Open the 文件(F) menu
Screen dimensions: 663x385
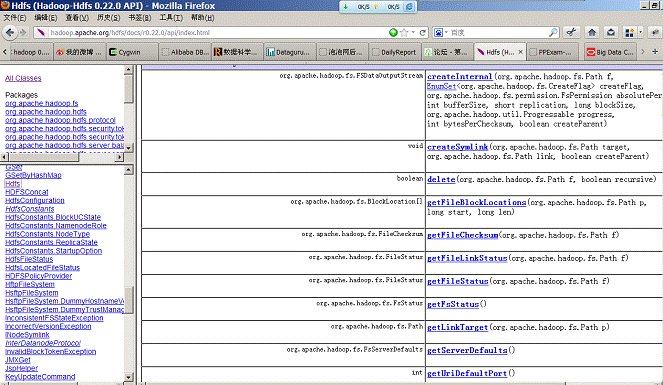15,18
